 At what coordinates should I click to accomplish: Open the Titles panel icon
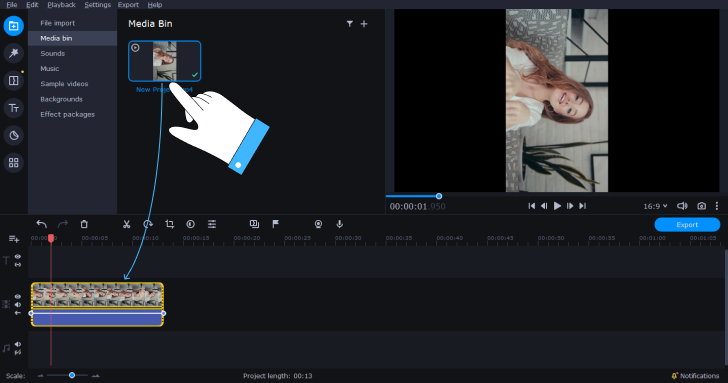(x=13, y=108)
